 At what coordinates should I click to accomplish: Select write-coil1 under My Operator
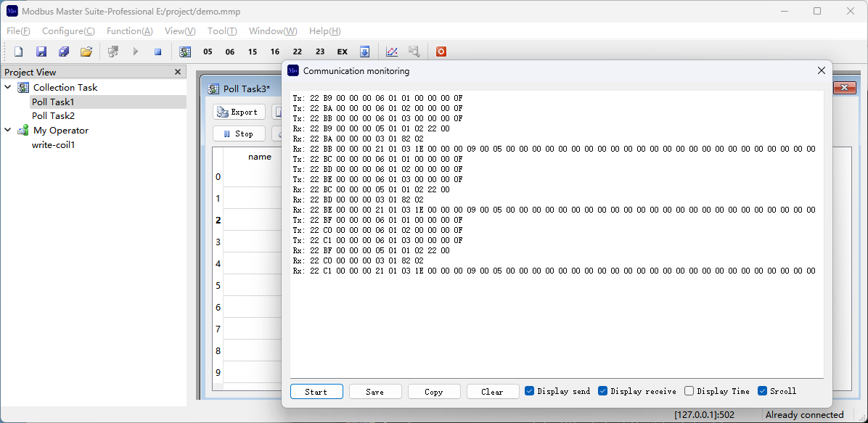pos(53,144)
